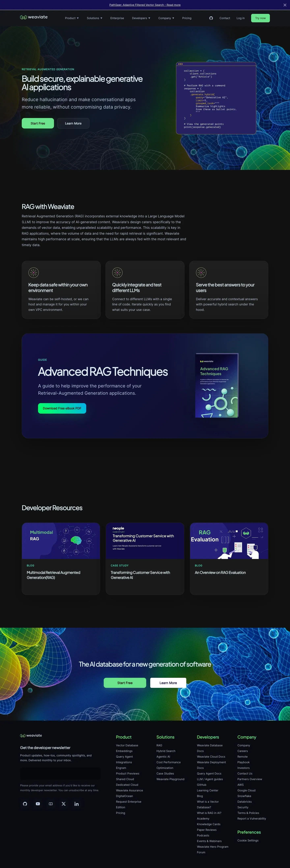The image size is (290, 868).
Task: Open footer Learning Center link
Action: (208, 790)
